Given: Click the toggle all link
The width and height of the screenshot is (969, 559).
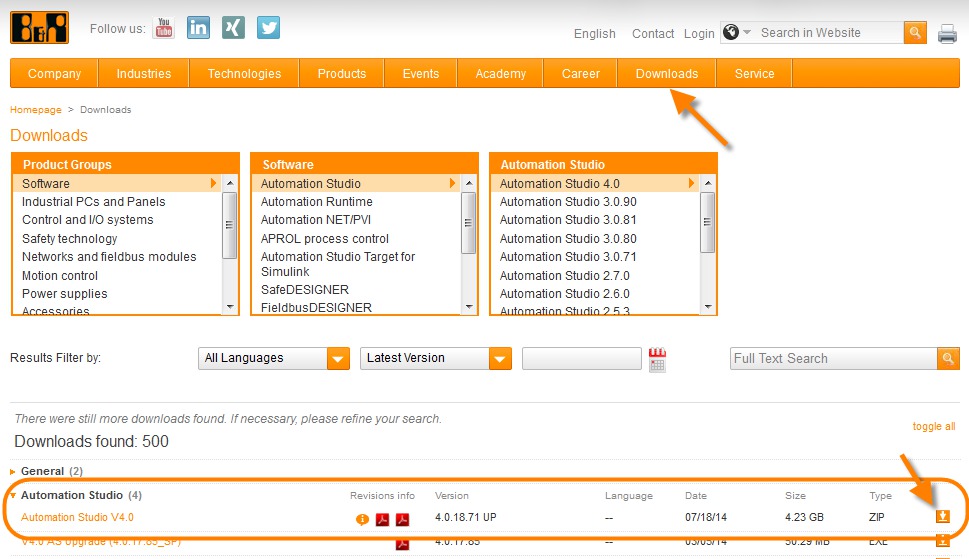Looking at the screenshot, I should [x=933, y=426].
